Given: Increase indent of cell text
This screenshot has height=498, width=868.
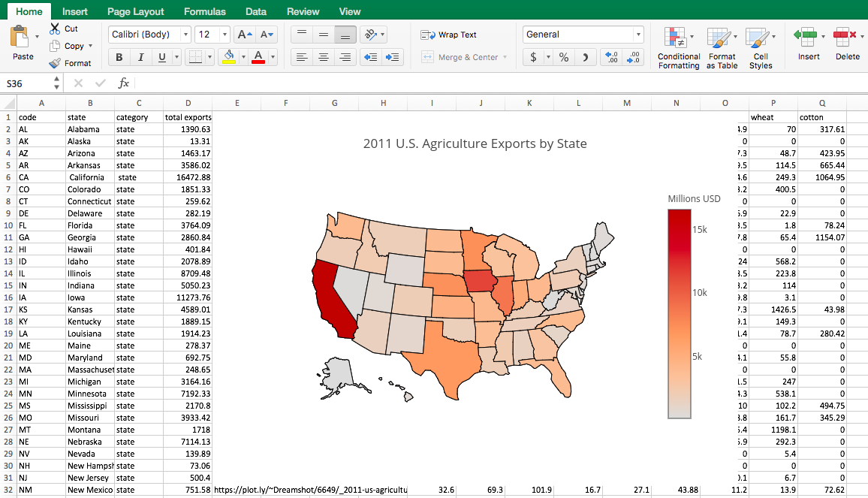Looking at the screenshot, I should pos(393,57).
